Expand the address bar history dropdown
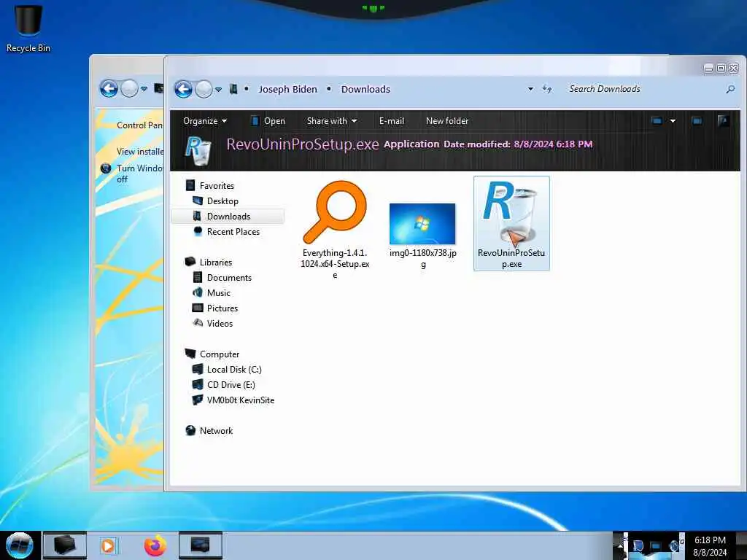This screenshot has height=560, width=747. (530, 89)
